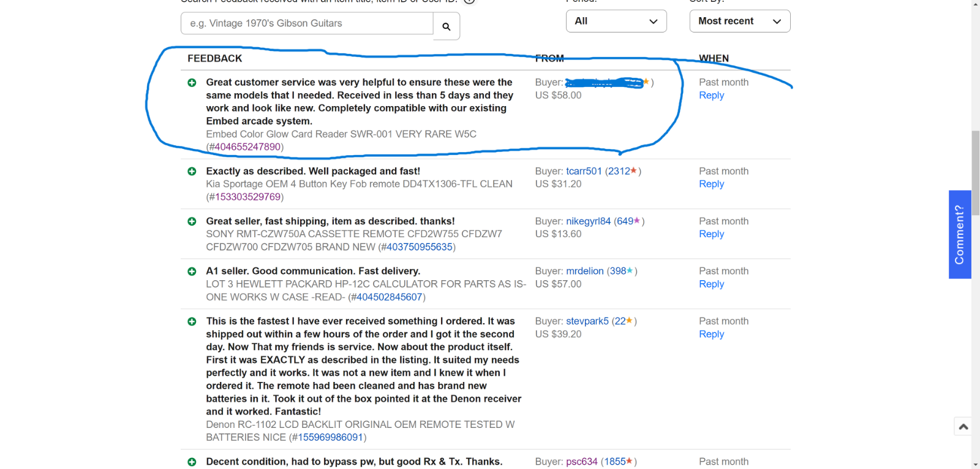The height and width of the screenshot is (469, 980).
Task: Click positive feedback icon for Kia Sportage item
Action: pyautogui.click(x=192, y=172)
